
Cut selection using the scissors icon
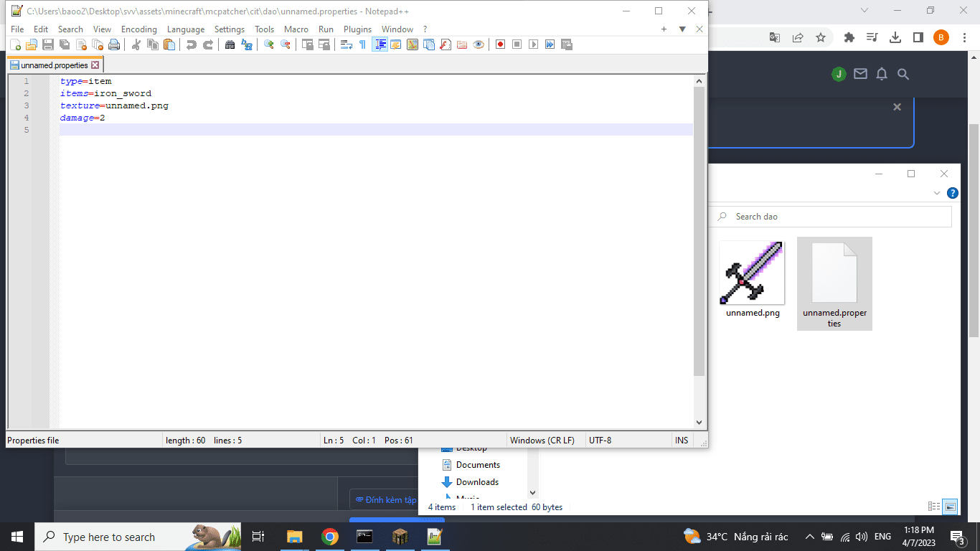[136, 44]
